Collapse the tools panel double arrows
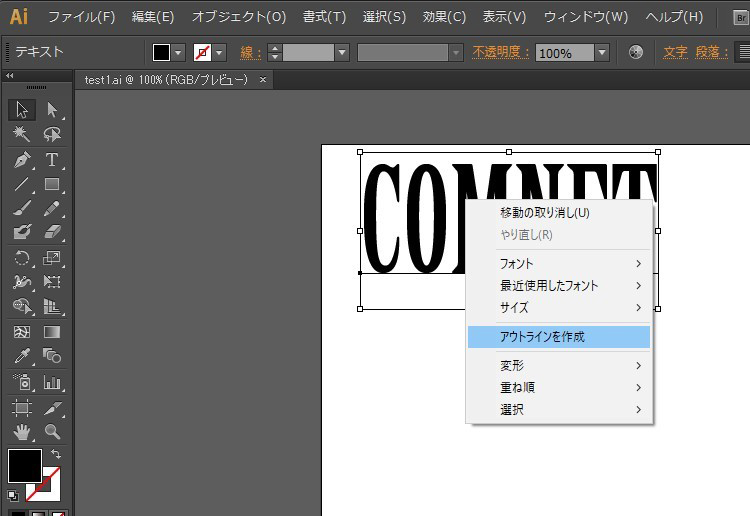Image resolution: width=750 pixels, height=516 pixels. tap(10, 76)
